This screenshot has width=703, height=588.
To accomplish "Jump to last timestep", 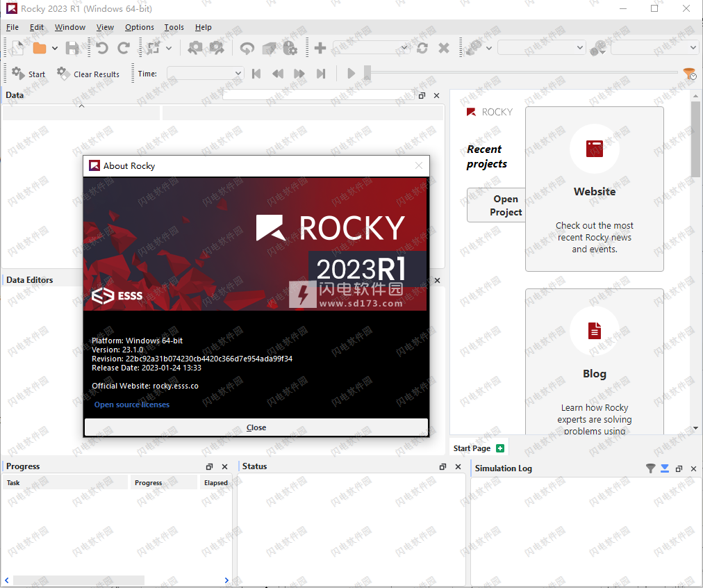I will (x=320, y=74).
